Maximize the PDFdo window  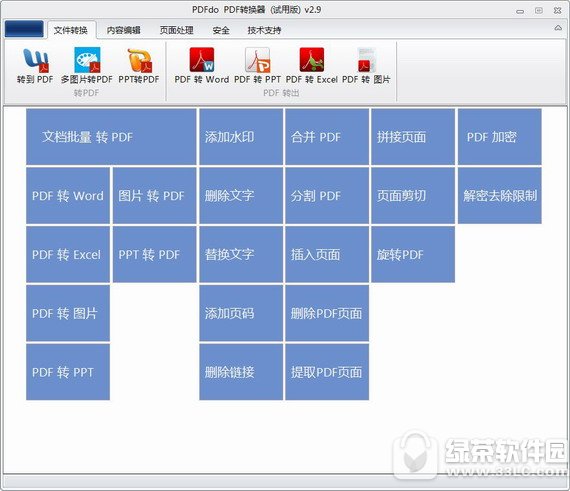[x=539, y=11]
